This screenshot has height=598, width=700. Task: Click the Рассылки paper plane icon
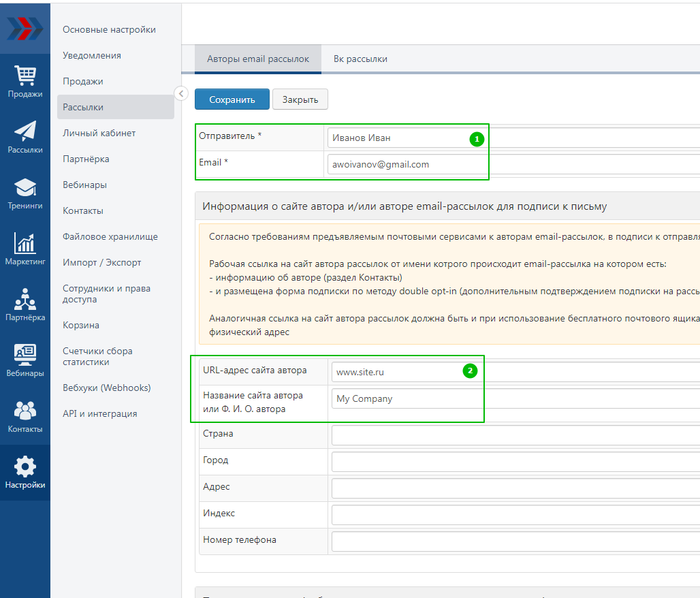pos(25,131)
